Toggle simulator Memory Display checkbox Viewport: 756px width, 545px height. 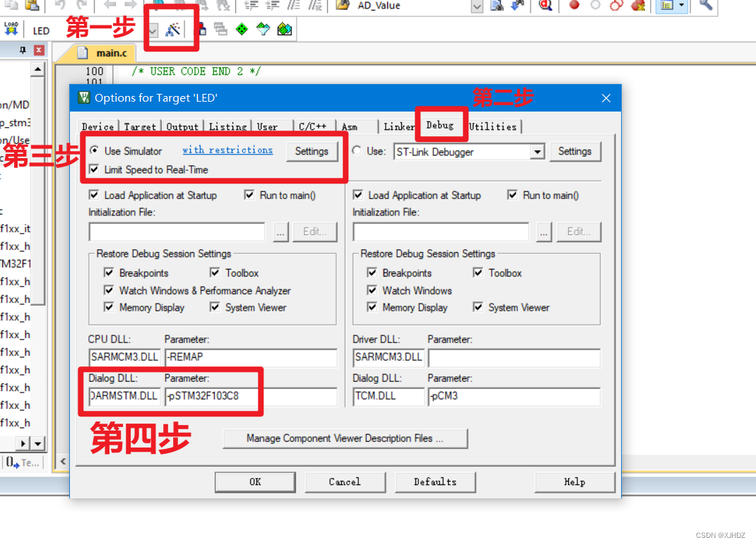109,307
